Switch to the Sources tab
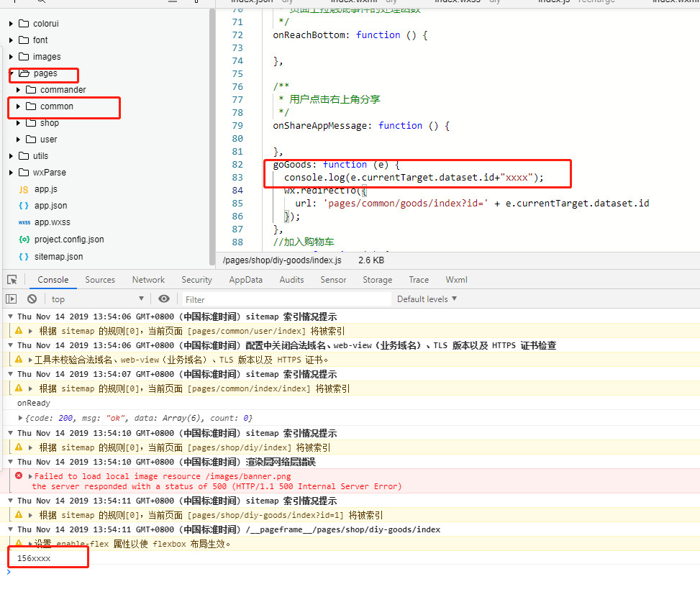 click(x=100, y=280)
